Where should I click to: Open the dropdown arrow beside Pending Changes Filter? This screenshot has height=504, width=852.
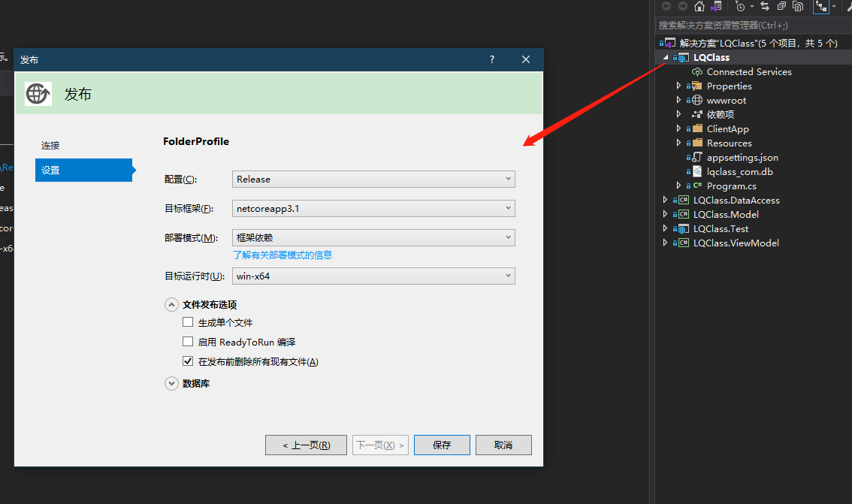[x=752, y=7]
